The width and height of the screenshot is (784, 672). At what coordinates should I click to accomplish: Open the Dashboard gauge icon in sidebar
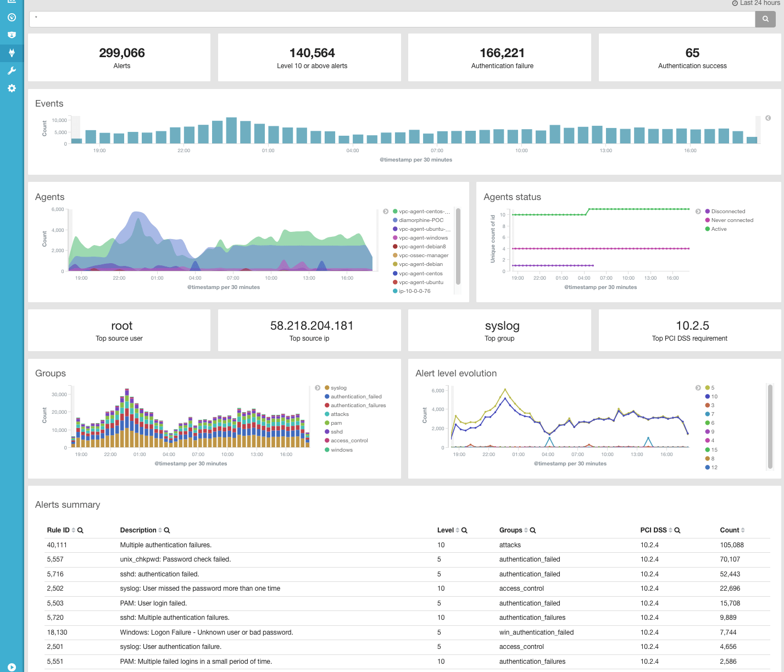click(12, 17)
